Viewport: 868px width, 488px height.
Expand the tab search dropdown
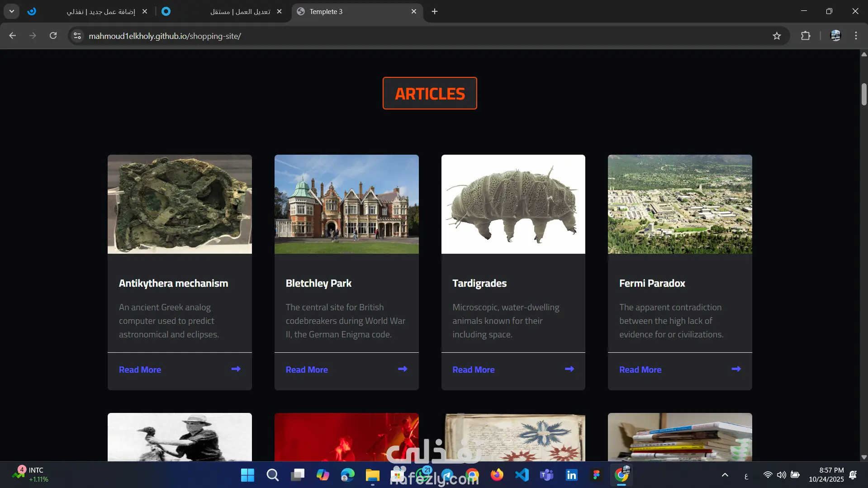(12, 11)
